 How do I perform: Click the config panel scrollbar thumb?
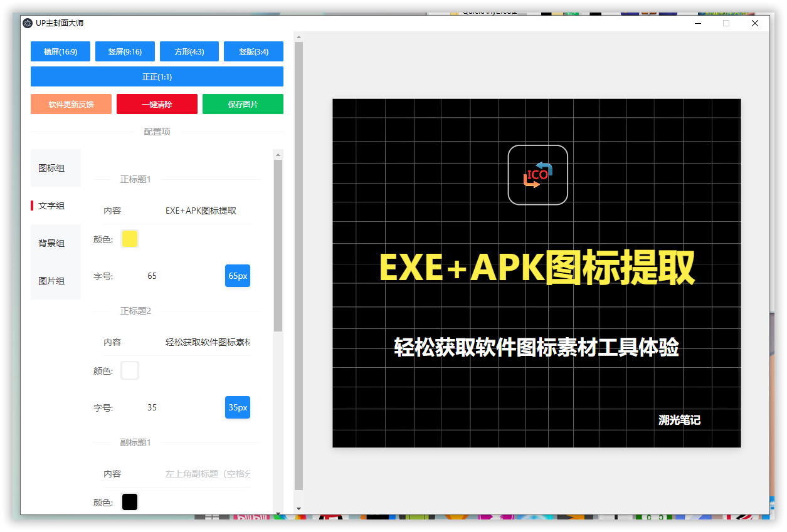click(278, 246)
